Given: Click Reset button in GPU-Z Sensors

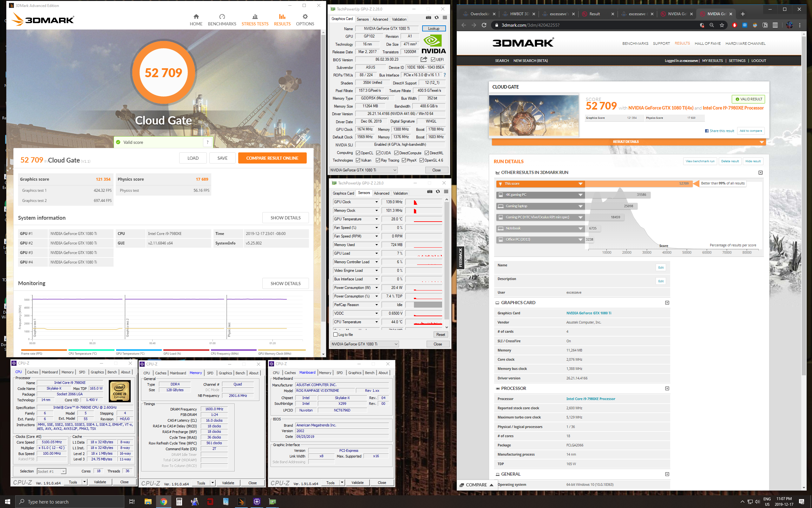Looking at the screenshot, I should (x=441, y=335).
